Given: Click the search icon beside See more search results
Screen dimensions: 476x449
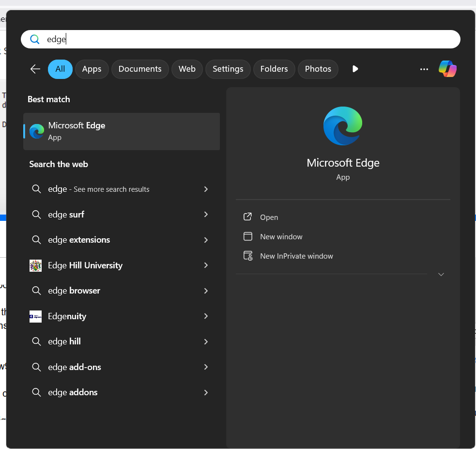Looking at the screenshot, I should point(36,189).
